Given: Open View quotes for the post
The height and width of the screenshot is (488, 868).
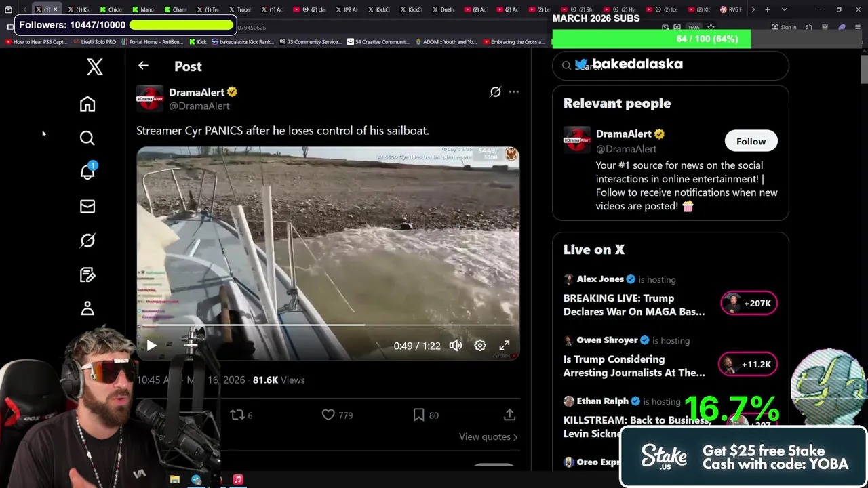Looking at the screenshot, I should coord(488,437).
